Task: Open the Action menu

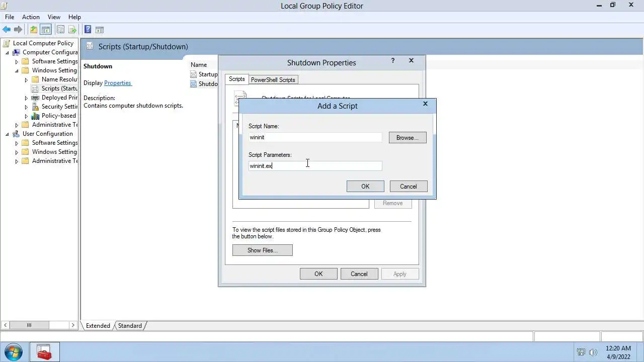Action: [x=31, y=17]
